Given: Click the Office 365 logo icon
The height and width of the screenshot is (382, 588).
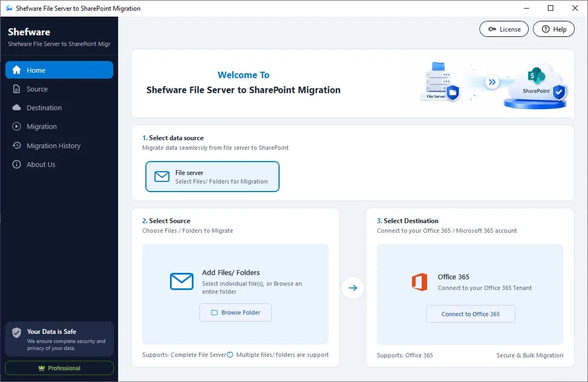Looking at the screenshot, I should click(x=420, y=282).
